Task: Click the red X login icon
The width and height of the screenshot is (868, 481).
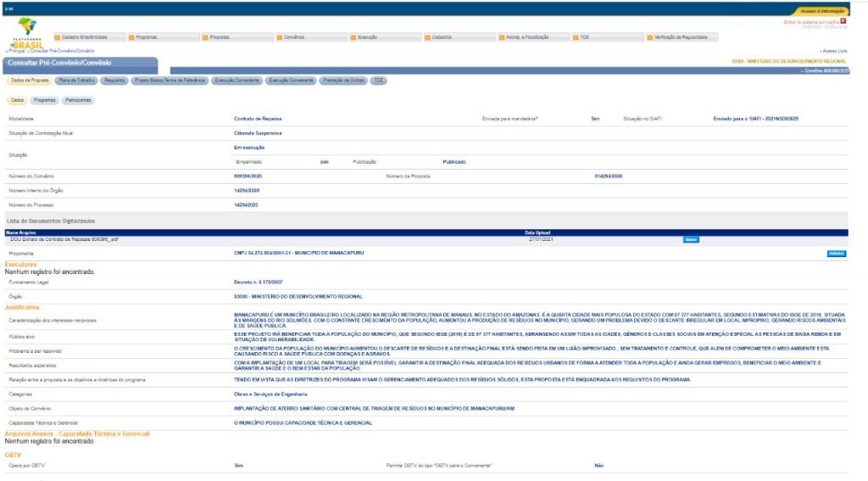Action: (843, 20)
